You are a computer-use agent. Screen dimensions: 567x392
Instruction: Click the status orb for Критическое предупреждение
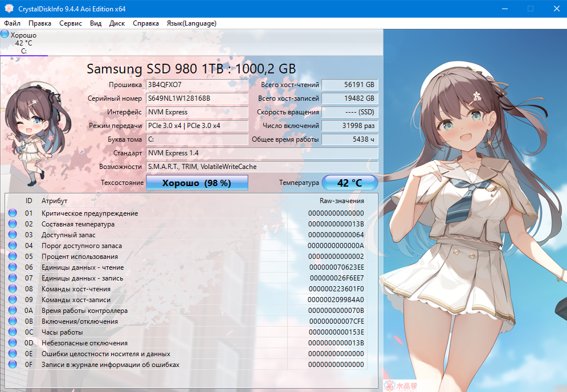tap(13, 213)
